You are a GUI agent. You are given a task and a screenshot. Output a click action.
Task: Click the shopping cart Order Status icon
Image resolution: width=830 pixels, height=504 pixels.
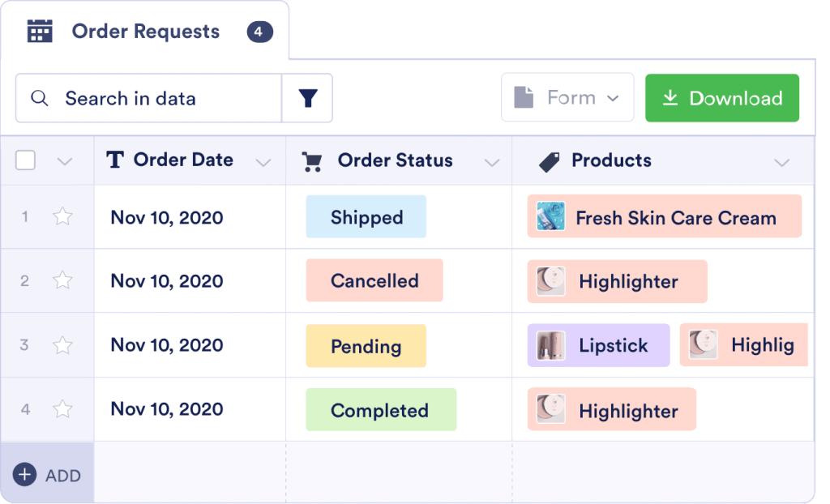coord(311,161)
